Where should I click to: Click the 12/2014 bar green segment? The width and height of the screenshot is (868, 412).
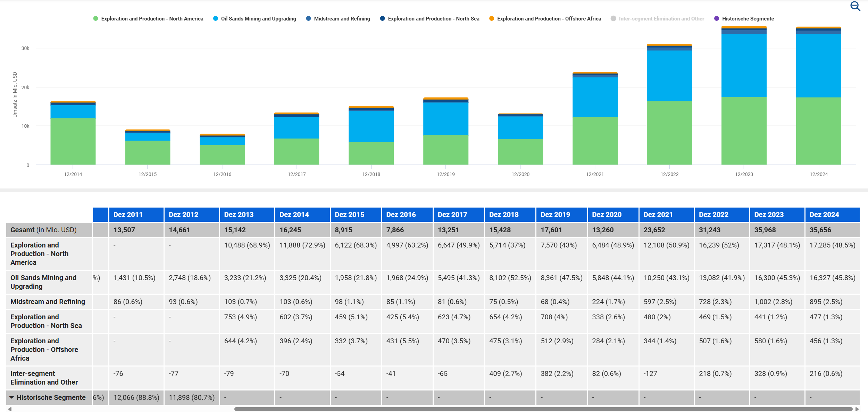tap(73, 141)
